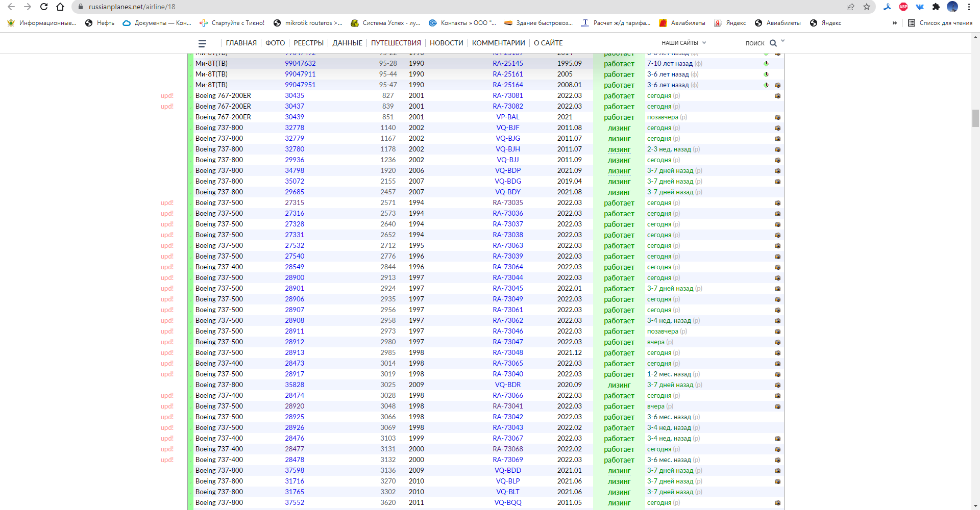Open photo camera icon for VP-BAL row
980x510 pixels.
(x=777, y=117)
